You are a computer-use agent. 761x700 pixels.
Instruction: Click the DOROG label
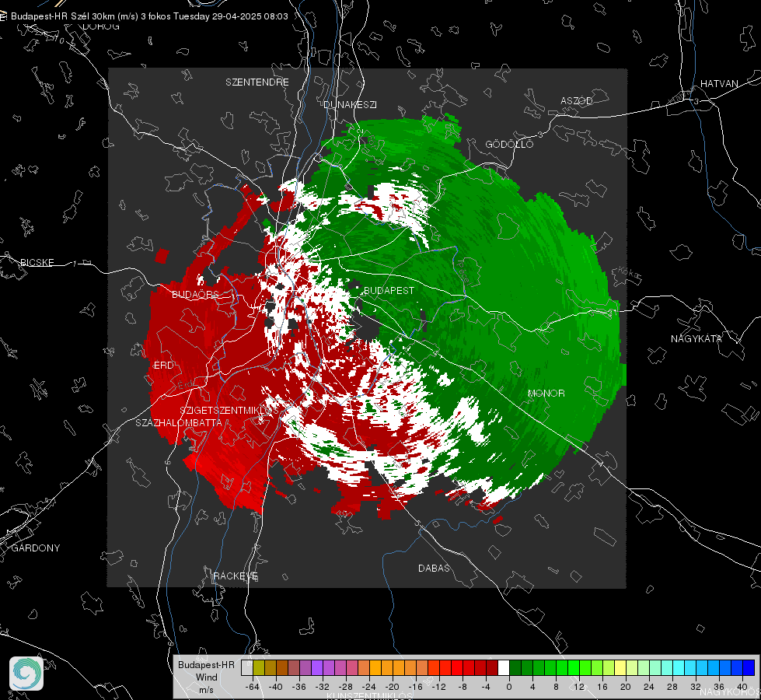click(101, 26)
